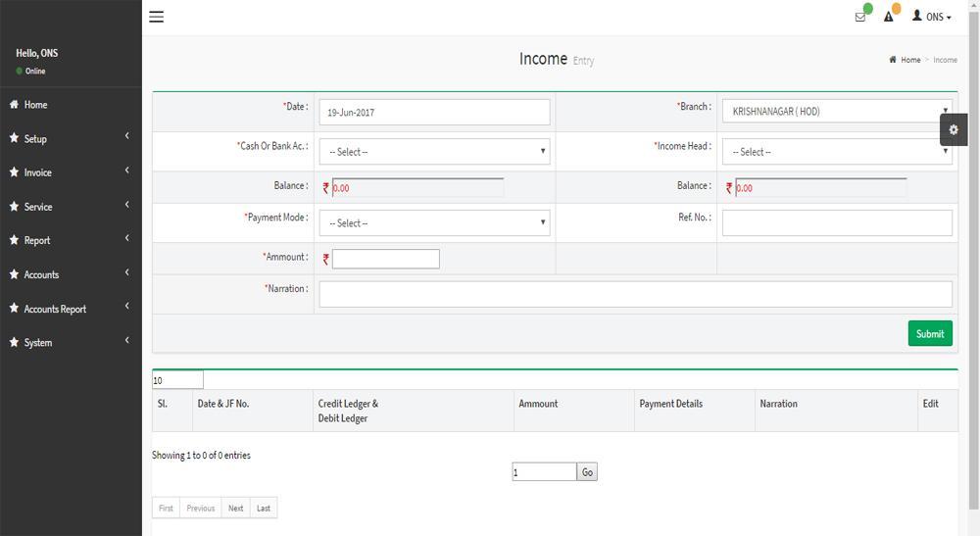Screen dimensions: 980x536
Task: Expand the Service menu chevron
Action: pos(126,204)
